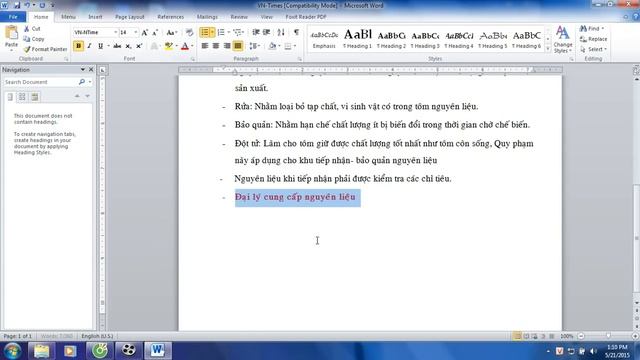Expand the Paragraph dialog launcher
This screenshot has width=640, height=360.
[x=300, y=59]
